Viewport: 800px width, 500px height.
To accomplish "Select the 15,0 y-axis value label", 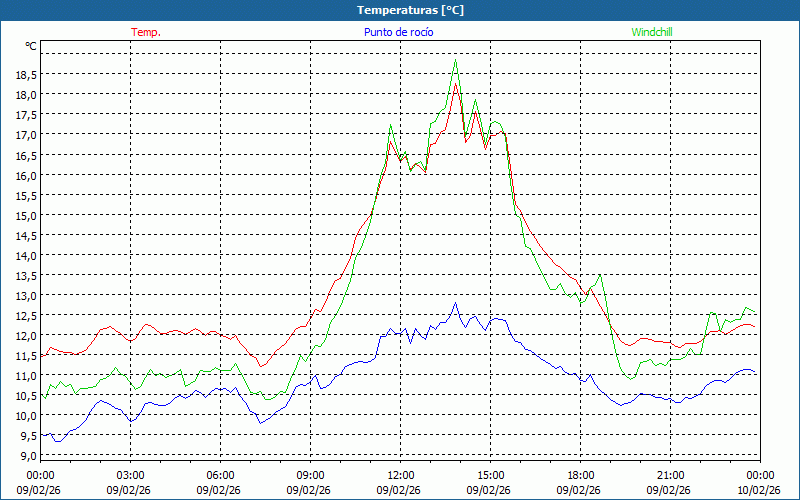I will coord(26,215).
